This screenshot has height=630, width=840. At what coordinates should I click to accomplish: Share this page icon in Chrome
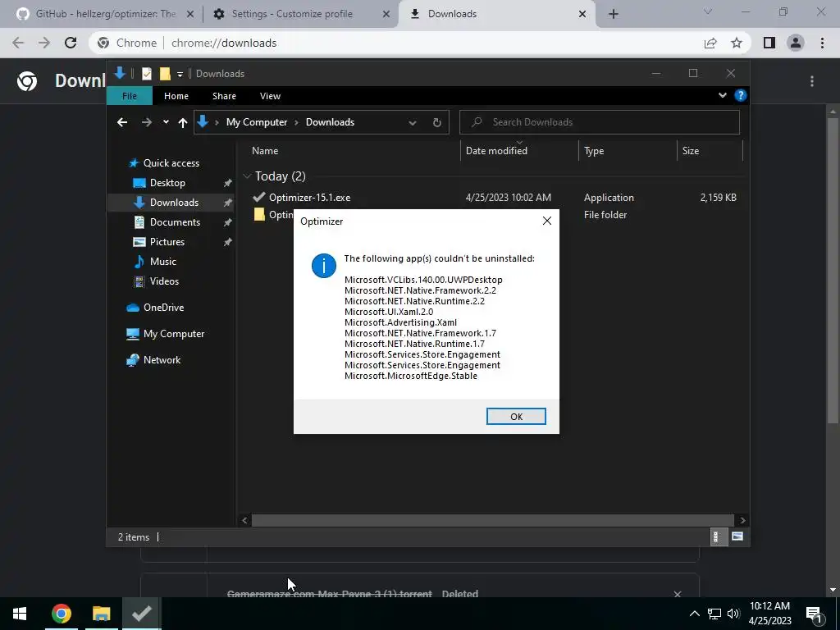tap(710, 43)
